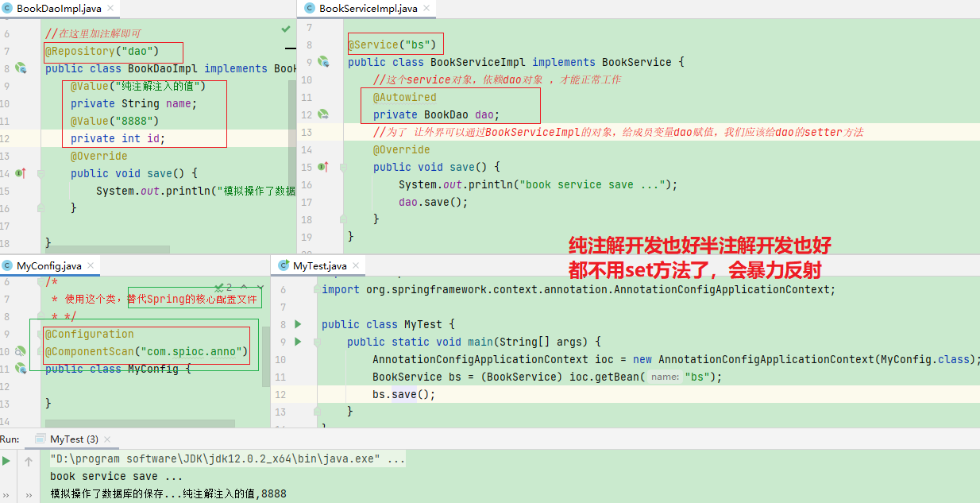This screenshot has width=980, height=503.
Task: Click 'public class MyConfig {' declaration
Action: pyautogui.click(x=118, y=369)
